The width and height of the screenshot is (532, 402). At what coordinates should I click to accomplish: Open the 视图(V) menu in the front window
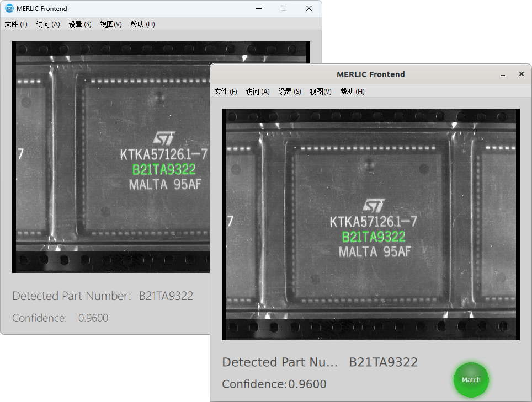pos(321,92)
